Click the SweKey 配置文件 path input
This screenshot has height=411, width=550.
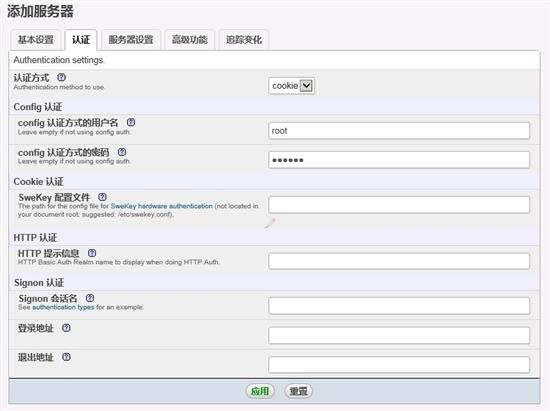pos(399,205)
